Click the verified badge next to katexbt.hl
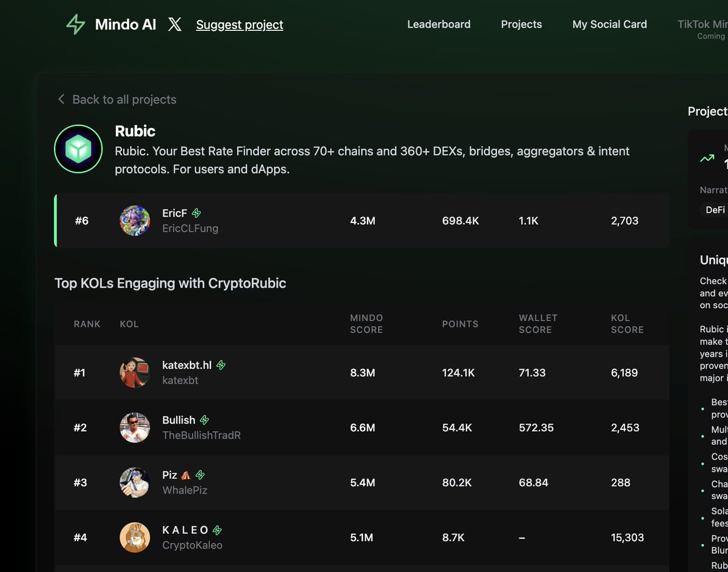Viewport: 728px width, 572px height. pos(221,365)
